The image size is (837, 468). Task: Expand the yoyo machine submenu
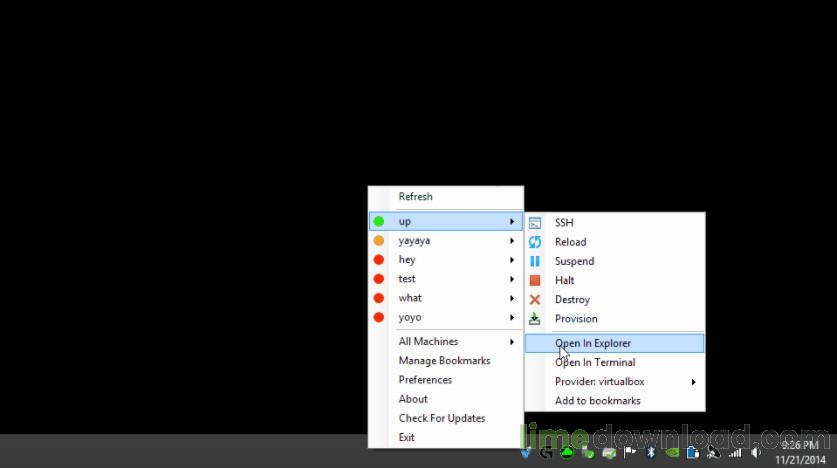pyautogui.click(x=446, y=318)
